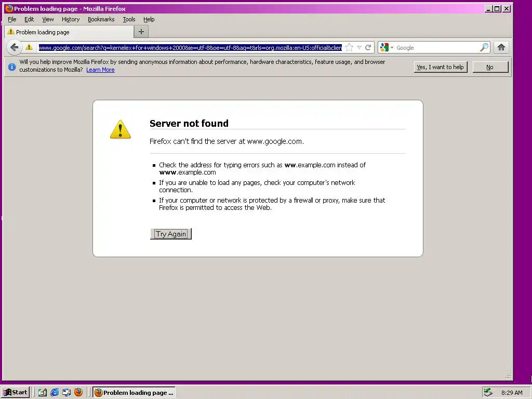
Task: Click the Try Again button
Action: (170, 234)
